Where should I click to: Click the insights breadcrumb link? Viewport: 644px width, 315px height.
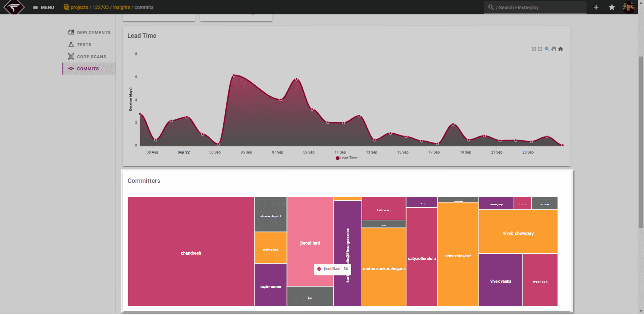pyautogui.click(x=121, y=7)
